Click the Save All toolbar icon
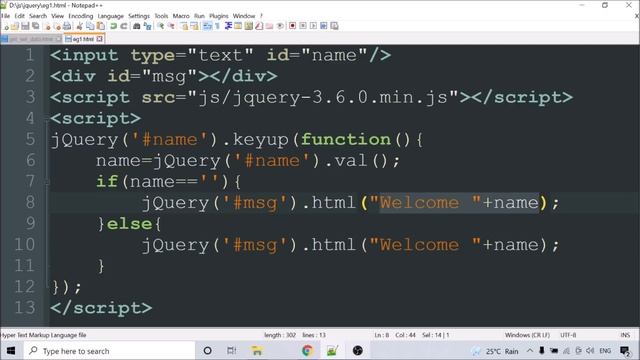Image resolution: width=640 pixels, height=360 pixels. [x=36, y=26]
